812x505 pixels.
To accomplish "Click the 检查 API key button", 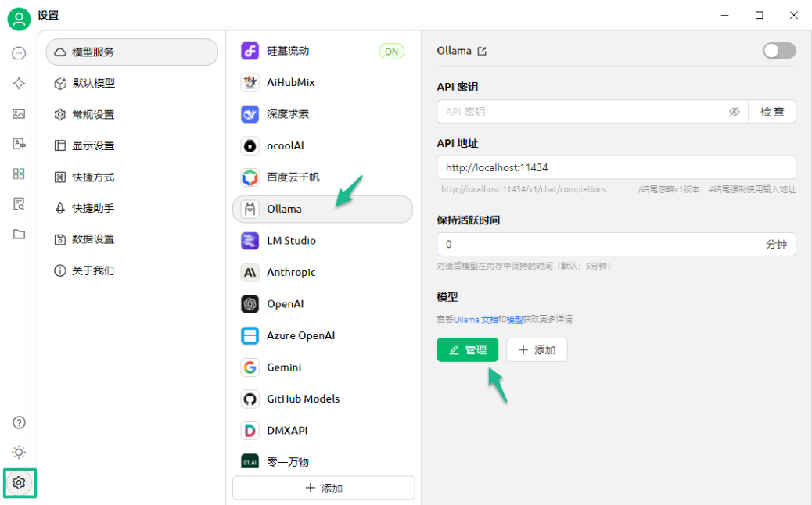I will click(772, 112).
